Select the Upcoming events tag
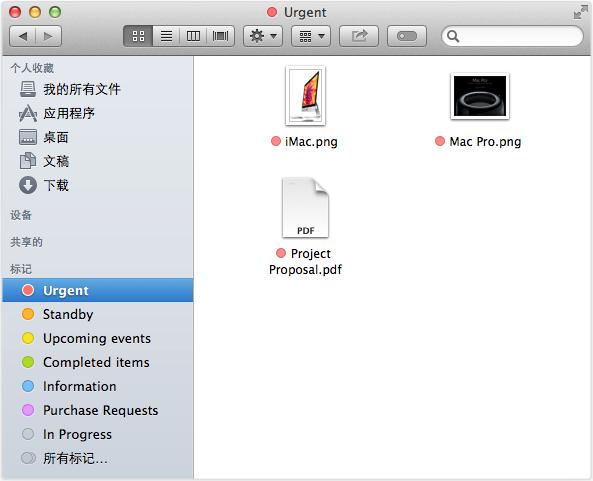Viewport: 593px width, 481px height. tap(98, 338)
